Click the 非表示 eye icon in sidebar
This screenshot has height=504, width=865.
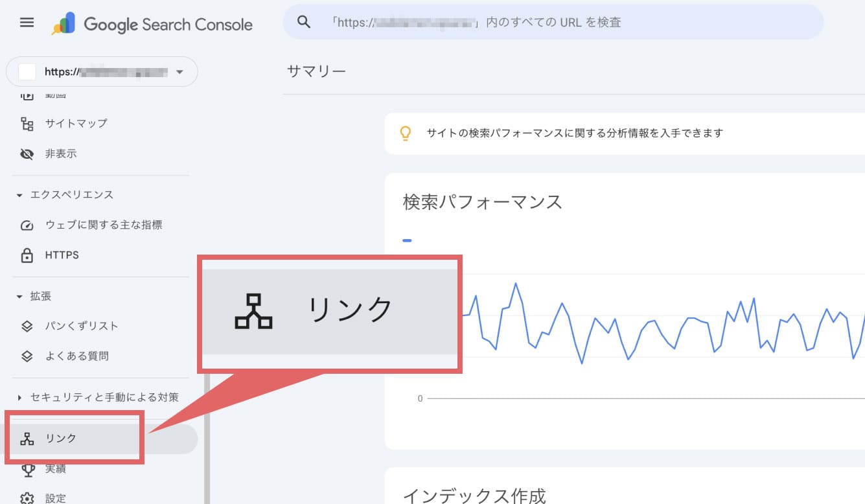click(28, 154)
